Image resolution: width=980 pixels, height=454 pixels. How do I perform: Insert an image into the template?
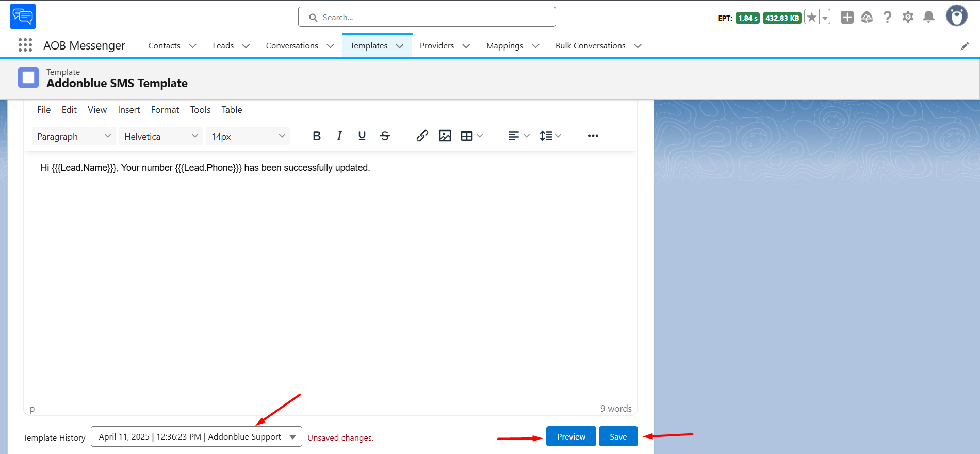point(445,136)
